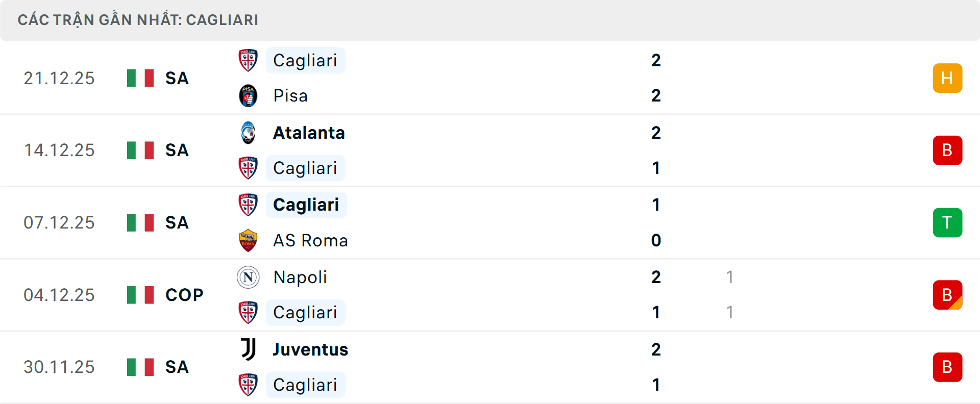Click the Napoli club crest icon
The image size is (980, 404).
click(x=248, y=277)
